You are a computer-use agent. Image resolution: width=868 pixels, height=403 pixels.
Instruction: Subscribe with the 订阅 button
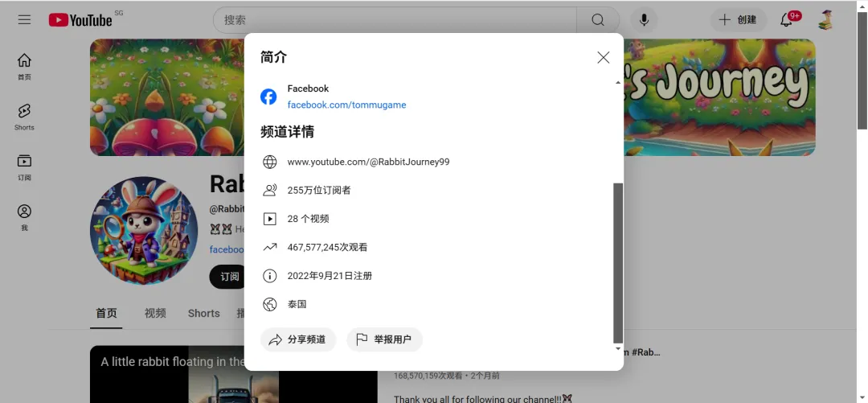tap(227, 277)
